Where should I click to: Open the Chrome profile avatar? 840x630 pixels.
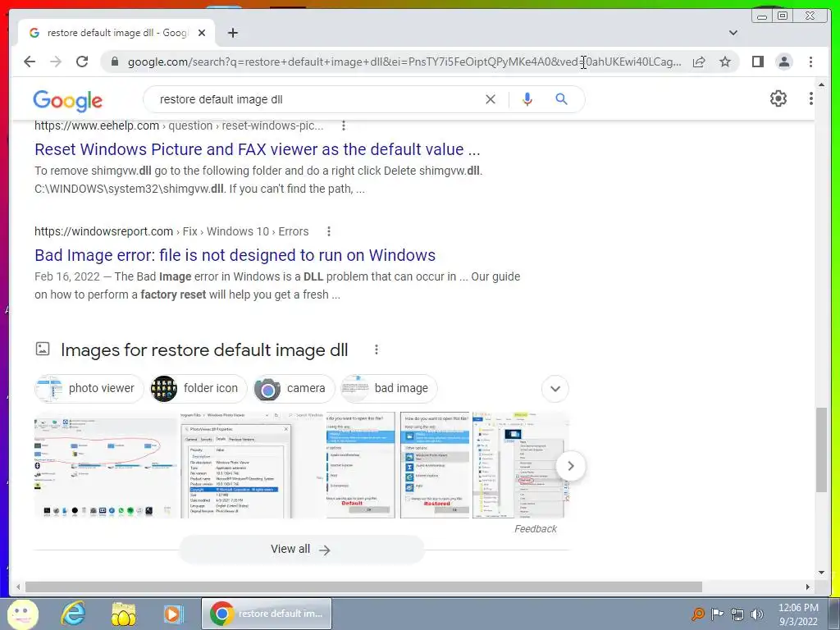(x=783, y=62)
